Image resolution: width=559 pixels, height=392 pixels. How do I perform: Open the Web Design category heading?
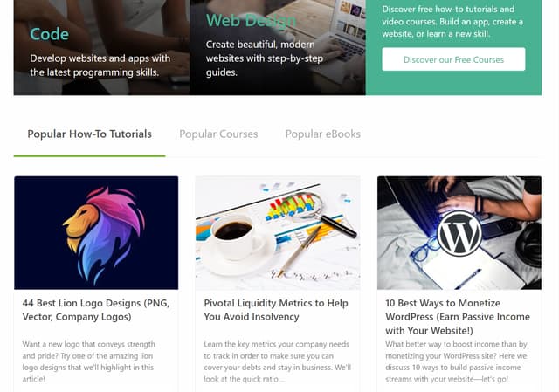click(x=251, y=20)
